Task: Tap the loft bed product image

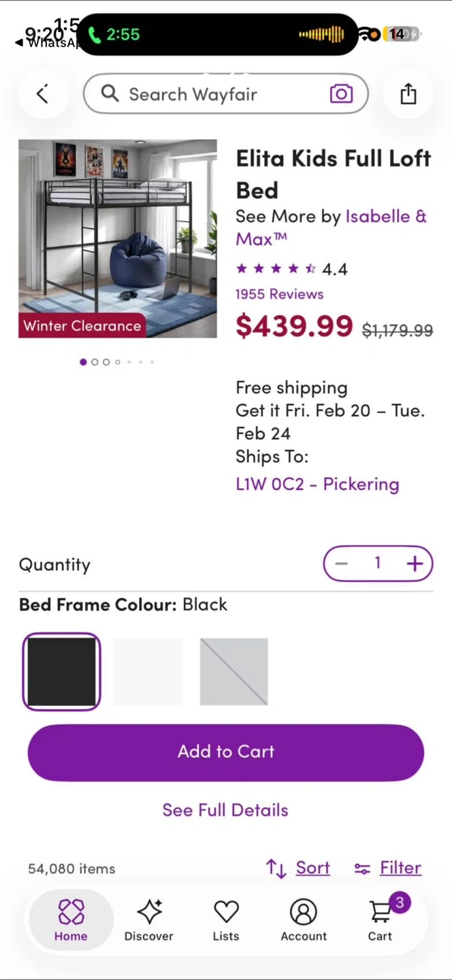Action: click(118, 238)
